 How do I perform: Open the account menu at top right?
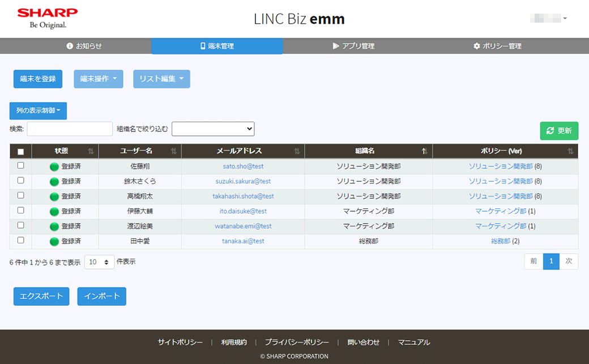[548, 18]
